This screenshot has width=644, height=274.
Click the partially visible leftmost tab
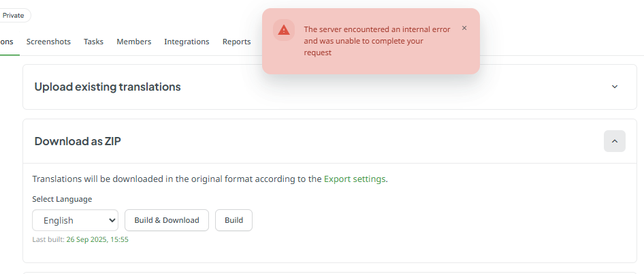pyautogui.click(x=6, y=42)
